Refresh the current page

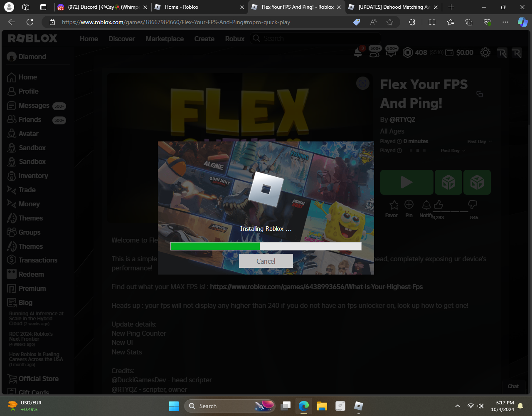tap(30, 22)
